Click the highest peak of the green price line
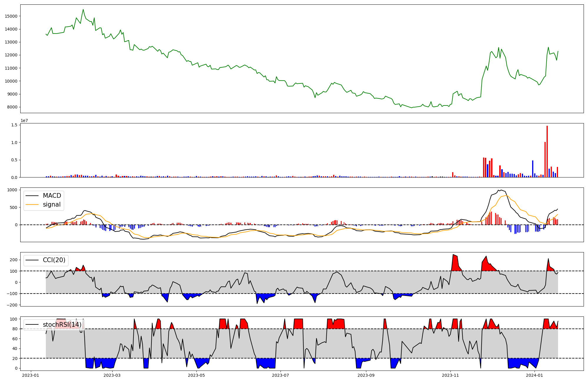 (83, 10)
